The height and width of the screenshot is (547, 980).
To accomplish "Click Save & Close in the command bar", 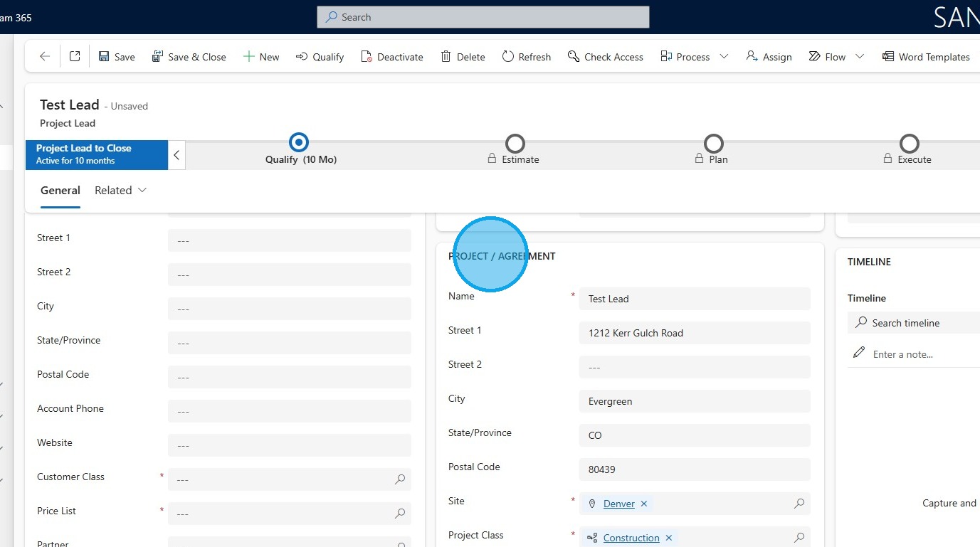I will point(189,57).
